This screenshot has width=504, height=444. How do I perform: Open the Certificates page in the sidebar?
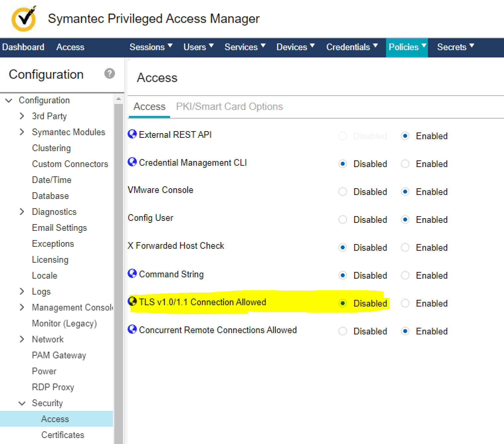pyautogui.click(x=62, y=435)
